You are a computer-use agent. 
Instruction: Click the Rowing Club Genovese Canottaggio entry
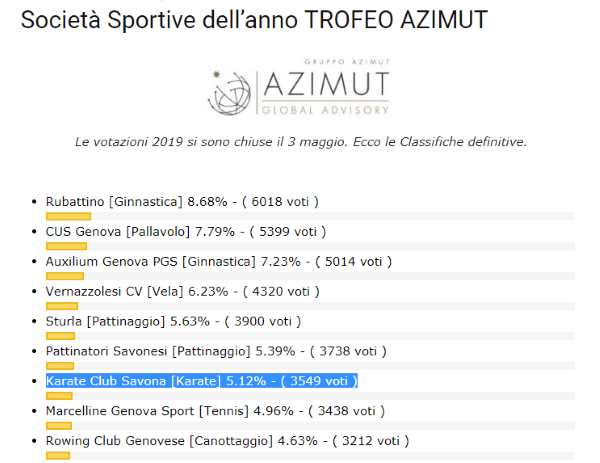[227, 440]
